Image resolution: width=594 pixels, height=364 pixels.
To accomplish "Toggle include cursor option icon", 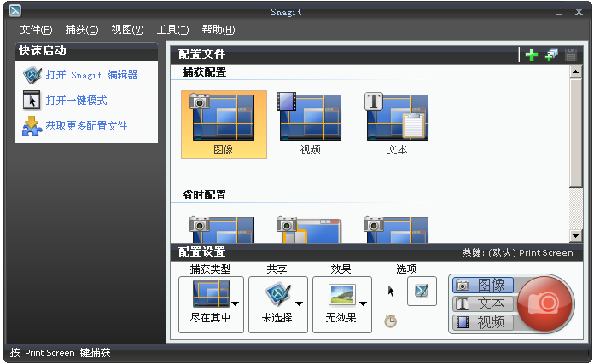I will 391,291.
